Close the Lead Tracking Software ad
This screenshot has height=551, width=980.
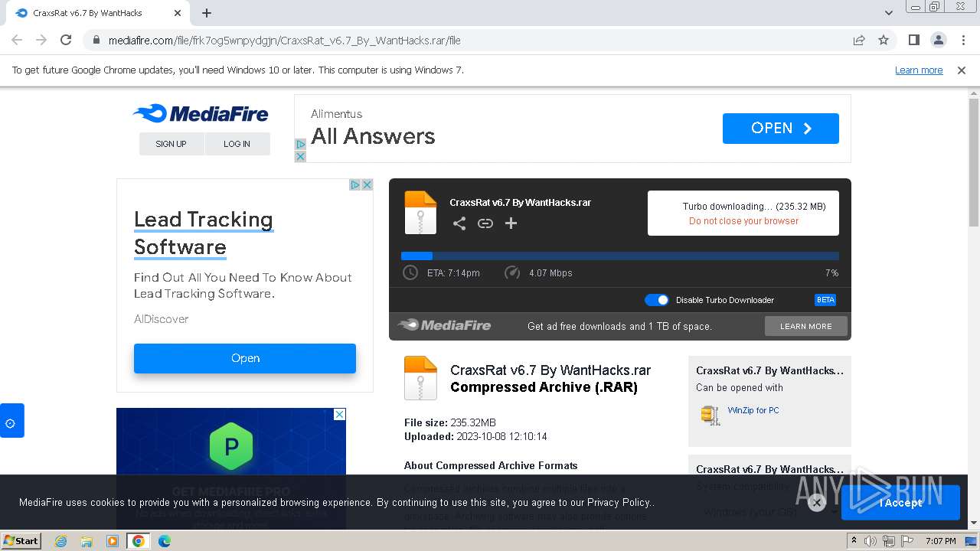[x=367, y=184]
